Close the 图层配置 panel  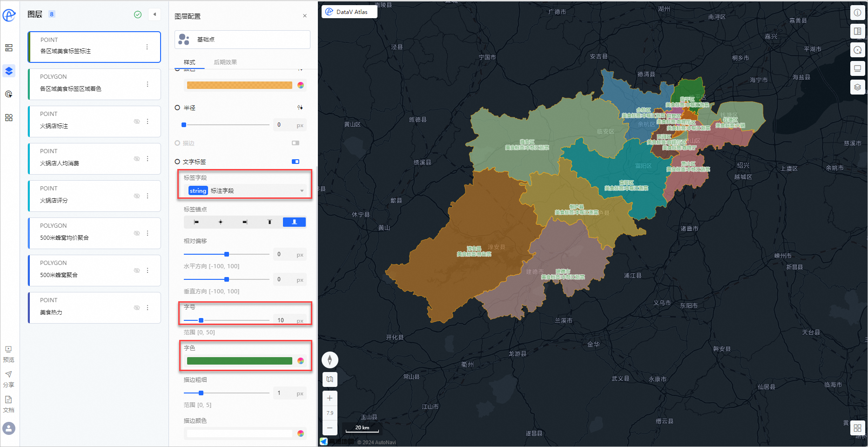coord(305,16)
